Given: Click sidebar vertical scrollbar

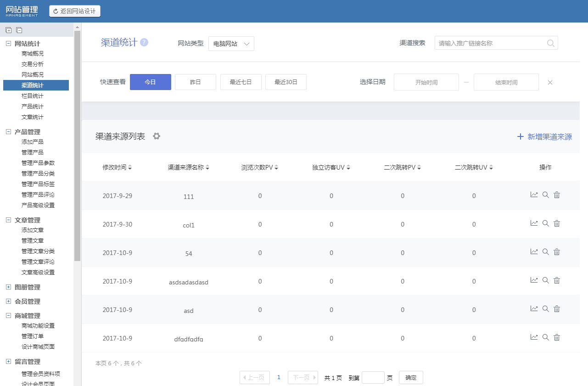Looking at the screenshot, I should 77,146.
